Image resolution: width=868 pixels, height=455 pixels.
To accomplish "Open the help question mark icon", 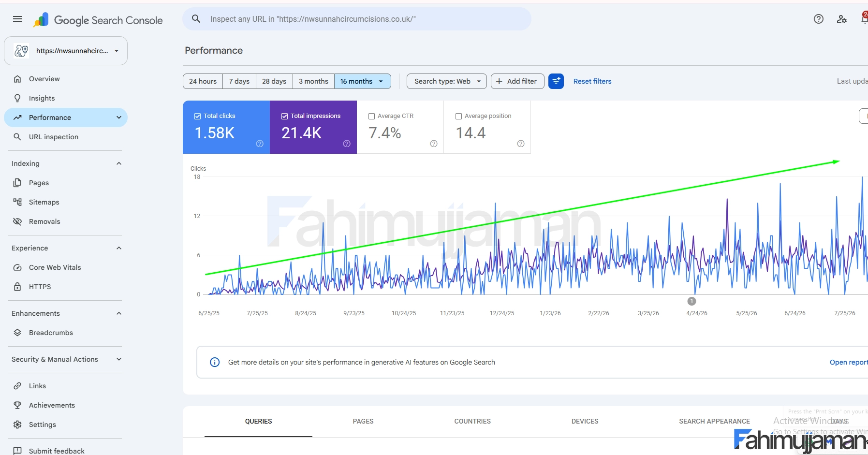I will point(818,19).
